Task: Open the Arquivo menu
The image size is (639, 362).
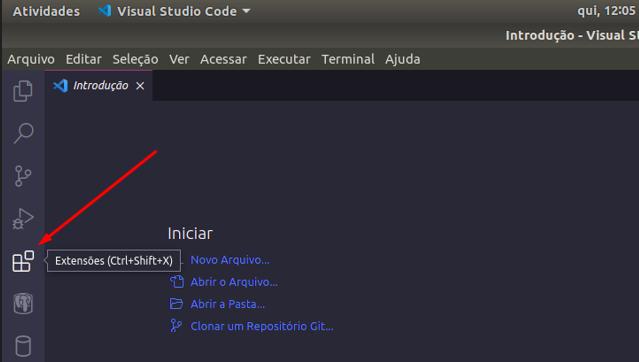Action: [31, 59]
